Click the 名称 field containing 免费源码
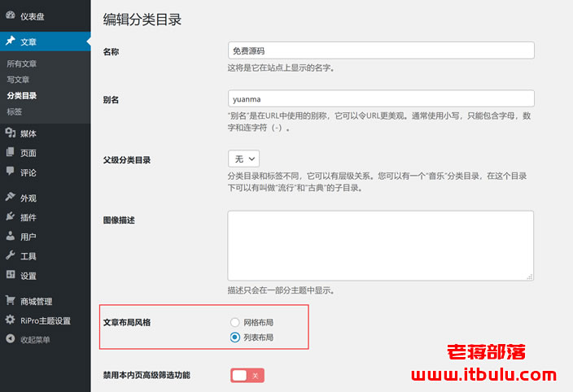This screenshot has height=392, width=573. (381, 50)
